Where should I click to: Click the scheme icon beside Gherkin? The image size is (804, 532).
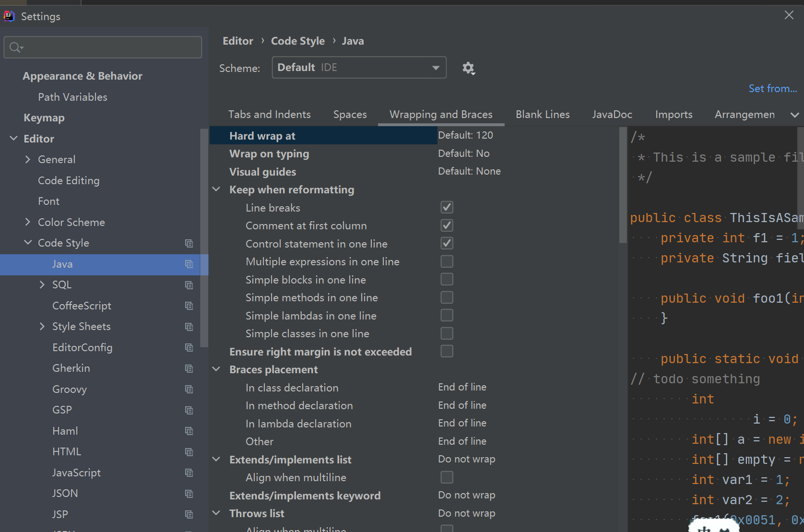pos(189,368)
